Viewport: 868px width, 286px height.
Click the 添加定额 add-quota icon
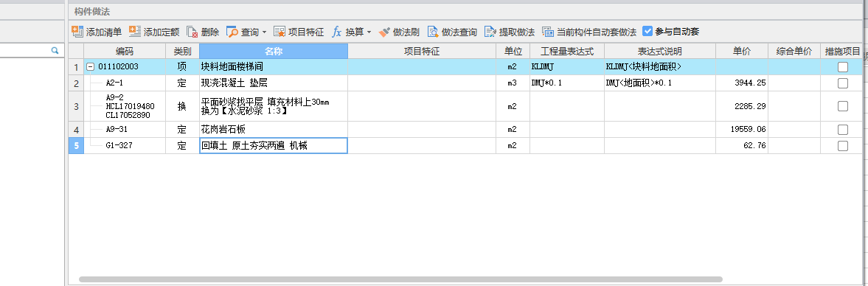point(134,32)
